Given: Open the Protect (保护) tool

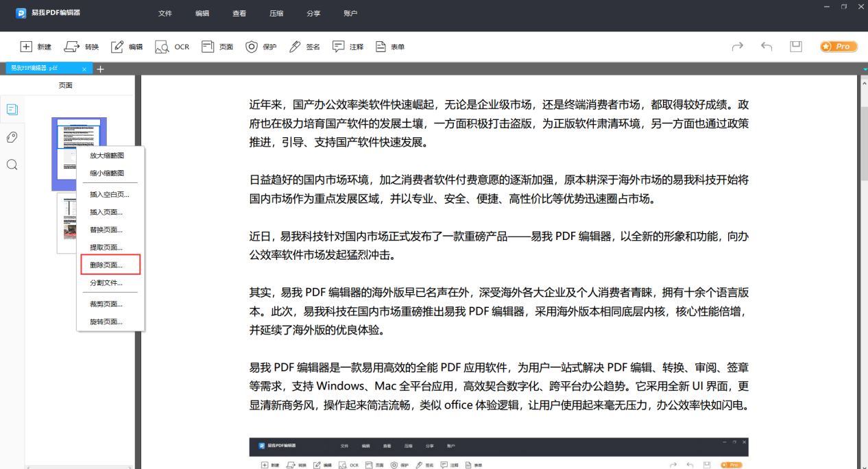Looking at the screenshot, I should coord(261,47).
